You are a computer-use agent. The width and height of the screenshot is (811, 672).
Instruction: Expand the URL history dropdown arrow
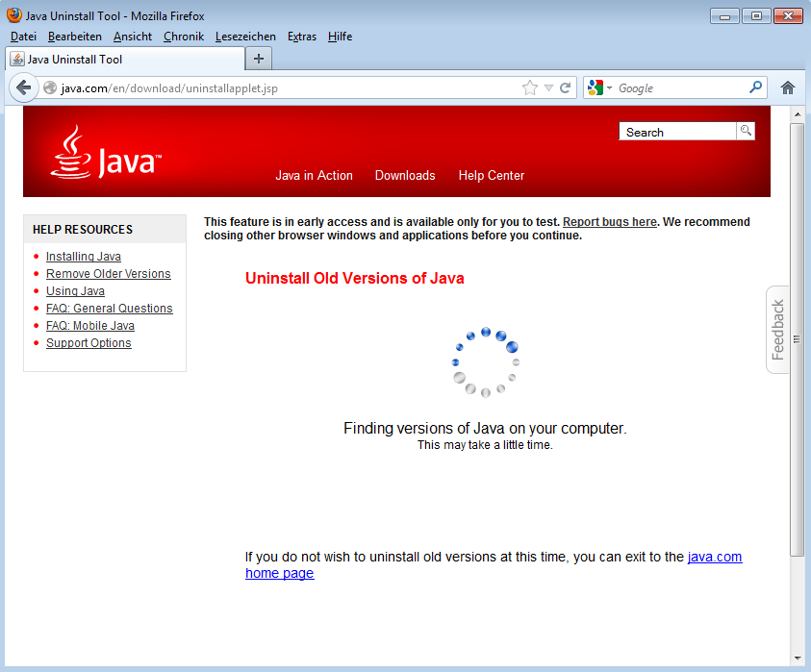click(548, 87)
